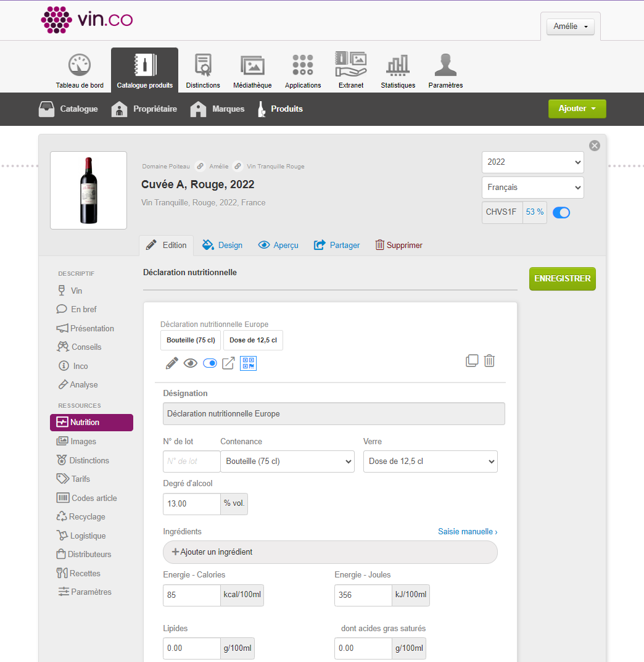Open the Verre Dose de 12,5 cl dropdown
644x662 pixels.
click(430, 461)
